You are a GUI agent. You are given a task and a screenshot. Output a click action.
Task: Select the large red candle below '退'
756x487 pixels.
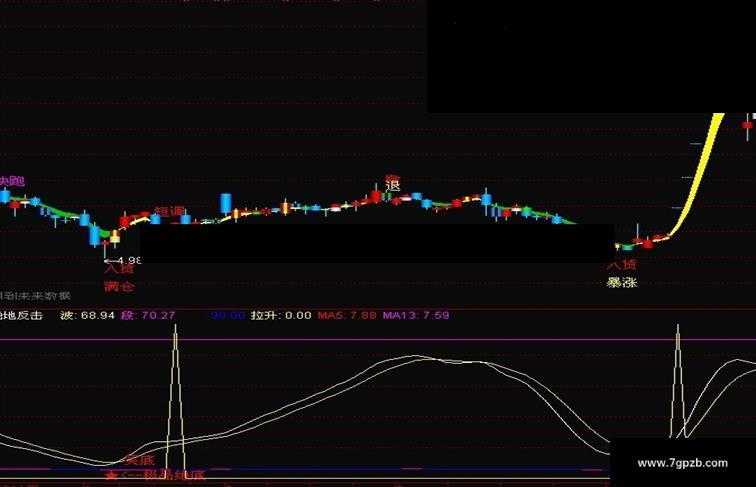[376, 196]
